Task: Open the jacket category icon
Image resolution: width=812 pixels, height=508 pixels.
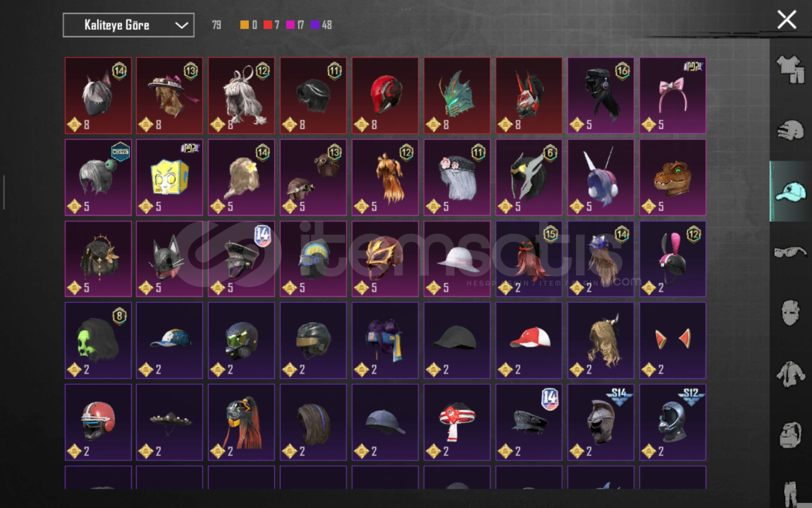Action: coord(790,374)
